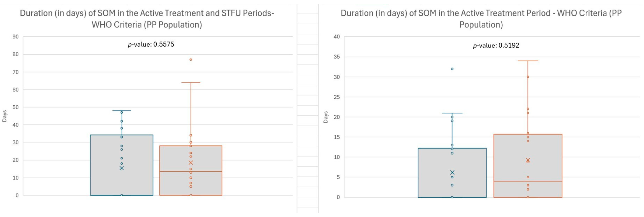Click the orange mean X marker in left chart
644x217 pixels.
tap(191, 163)
